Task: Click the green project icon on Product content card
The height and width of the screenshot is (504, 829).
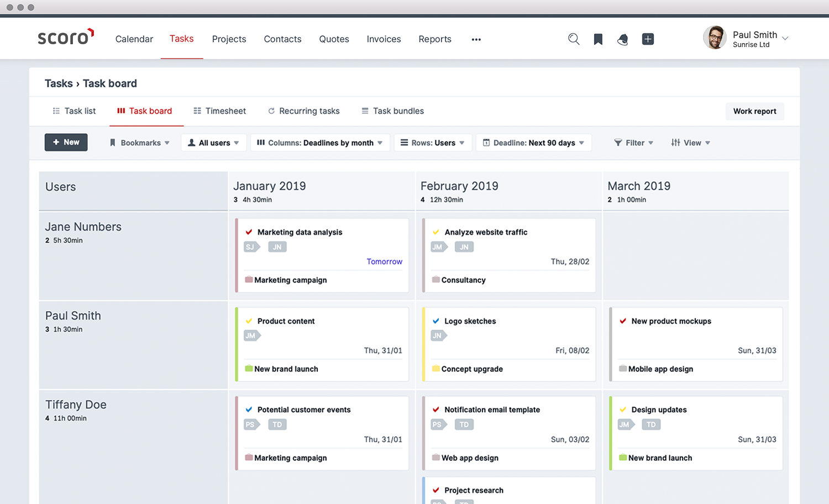Action: pyautogui.click(x=249, y=369)
